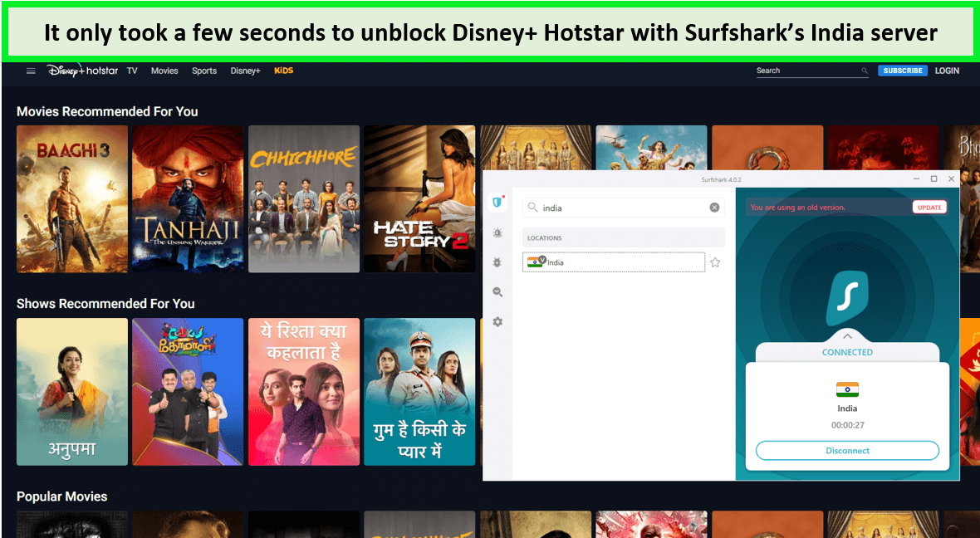This screenshot has height=538, width=980.
Task: Open the Hotstar hamburger menu
Action: tap(31, 71)
